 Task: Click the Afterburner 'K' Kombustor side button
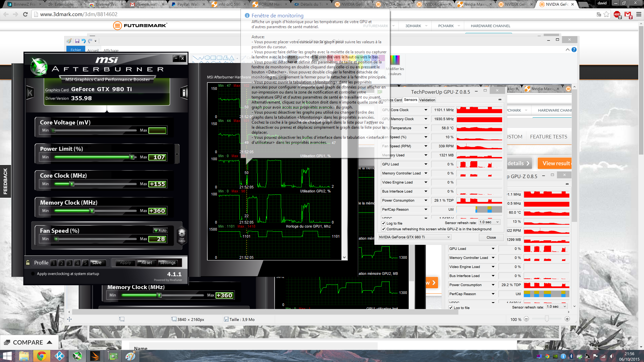click(30, 93)
